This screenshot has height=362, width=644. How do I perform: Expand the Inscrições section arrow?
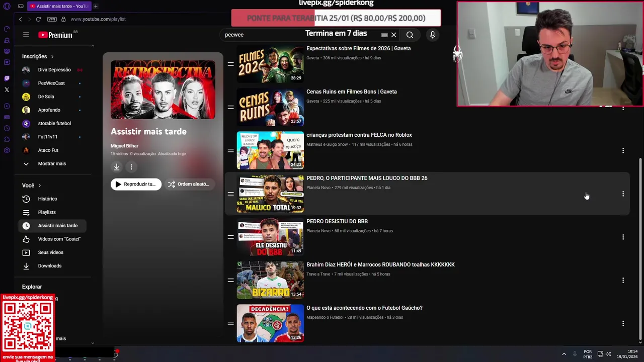[x=52, y=56]
